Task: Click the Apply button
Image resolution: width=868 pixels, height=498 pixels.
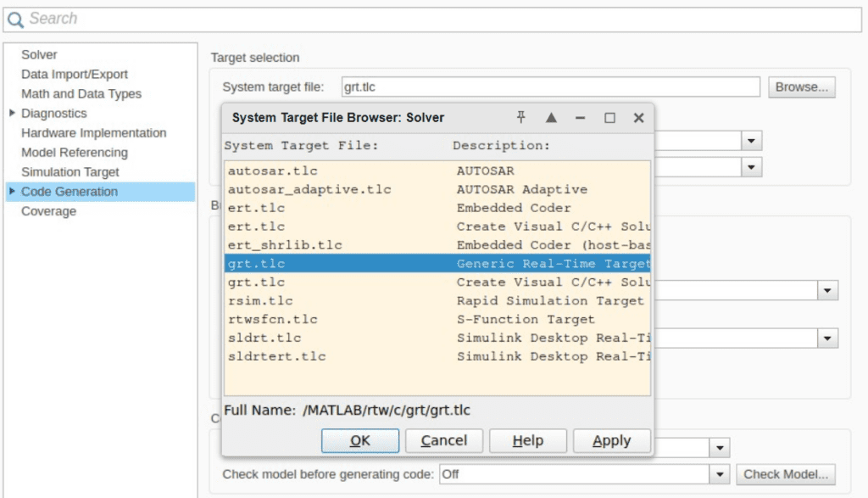Action: click(x=611, y=440)
